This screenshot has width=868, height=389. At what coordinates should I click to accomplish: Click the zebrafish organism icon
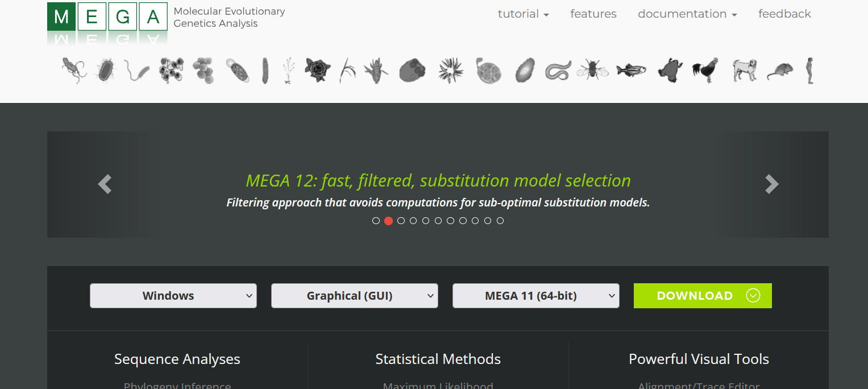tap(631, 71)
